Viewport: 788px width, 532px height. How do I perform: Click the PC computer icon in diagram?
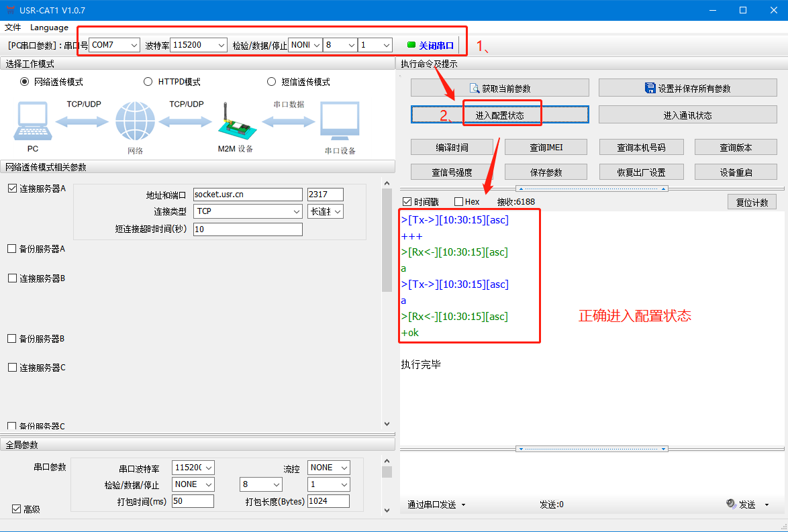[x=32, y=121]
